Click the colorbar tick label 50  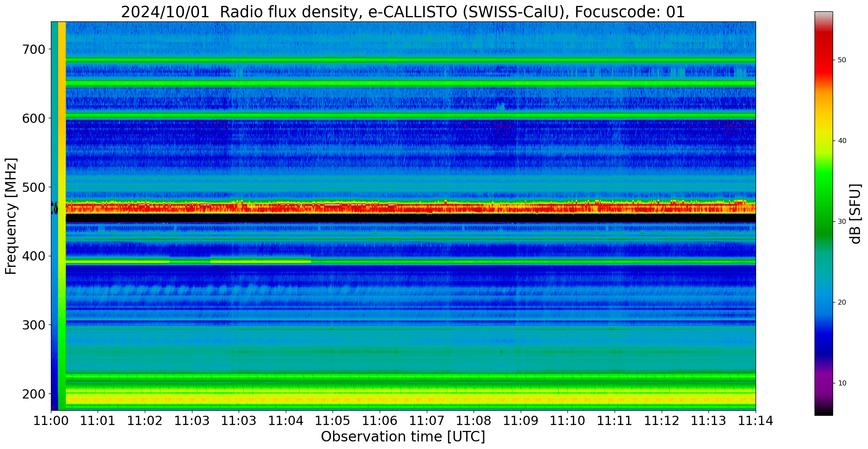coord(842,60)
